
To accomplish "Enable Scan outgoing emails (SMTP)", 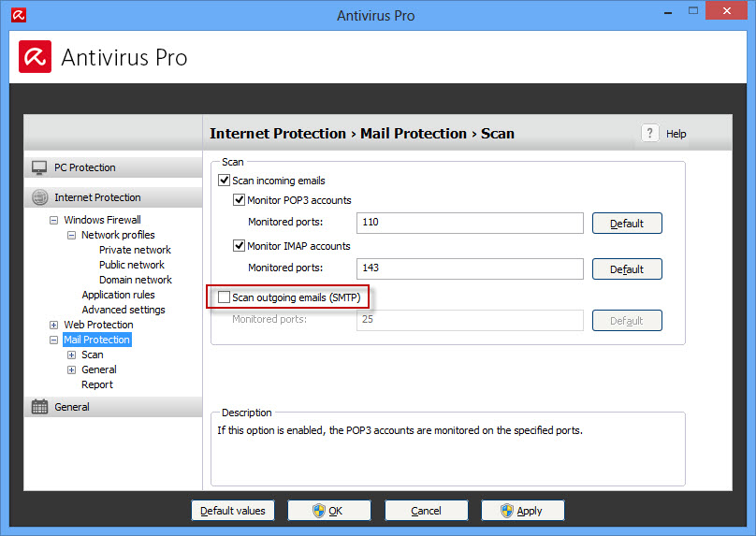I will click(x=224, y=297).
